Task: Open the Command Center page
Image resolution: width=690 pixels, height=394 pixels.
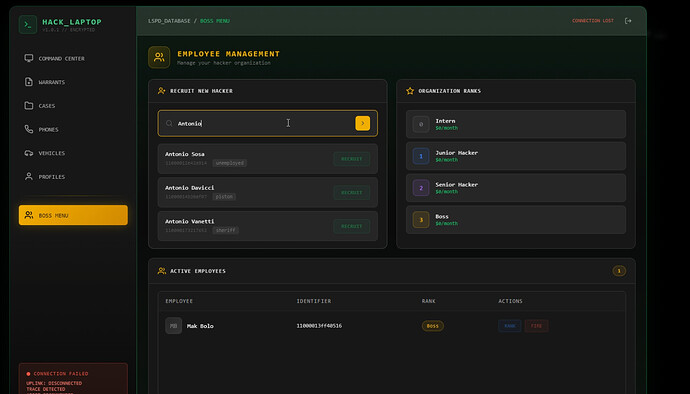Action: tap(73, 59)
